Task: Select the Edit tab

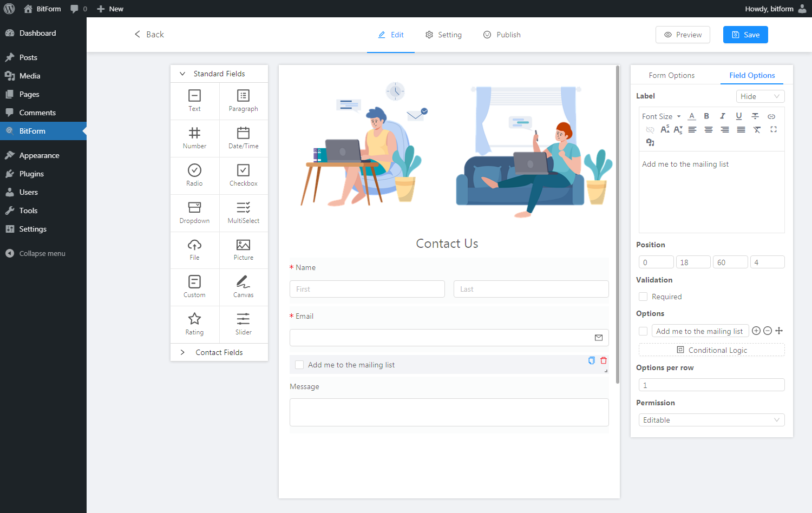Action: [391, 35]
